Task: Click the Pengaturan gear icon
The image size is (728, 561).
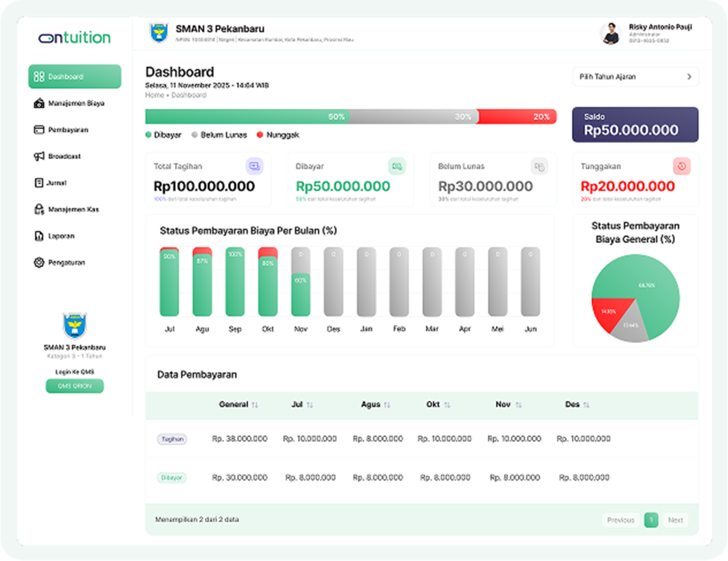Action: point(39,263)
